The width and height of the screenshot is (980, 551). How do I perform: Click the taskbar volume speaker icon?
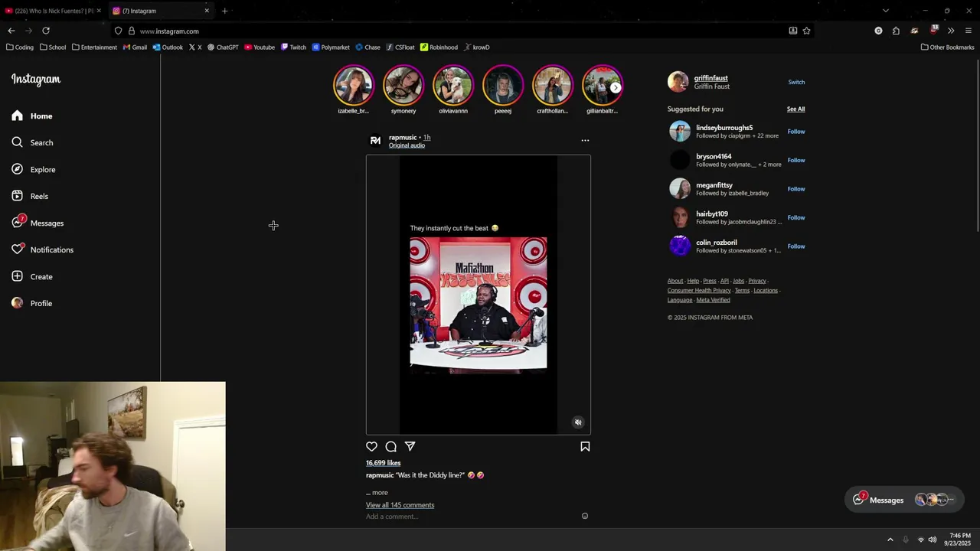(933, 540)
